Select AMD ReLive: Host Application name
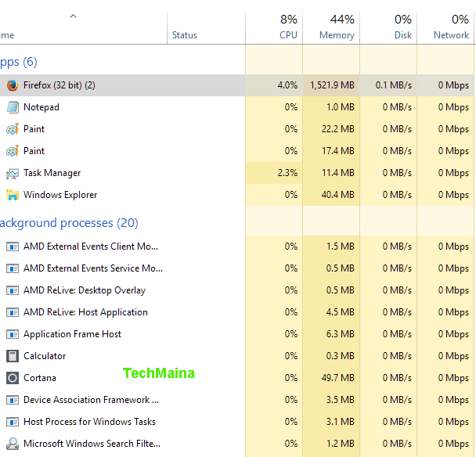 85,312
